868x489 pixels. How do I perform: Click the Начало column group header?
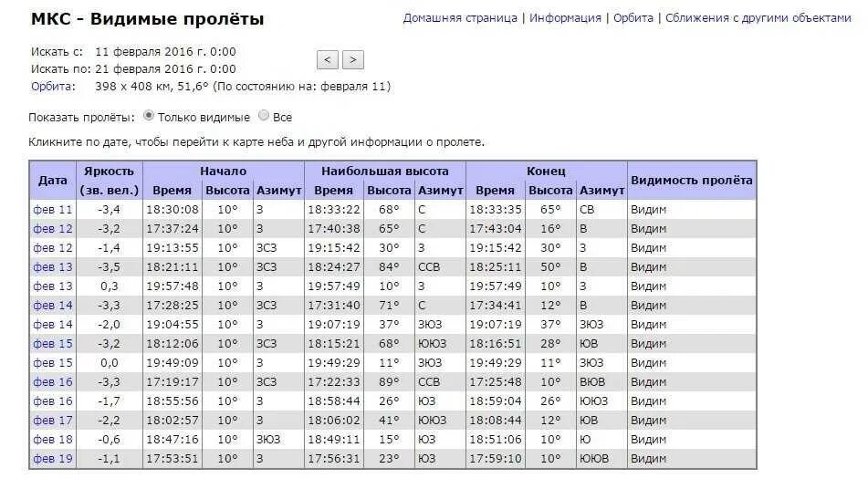coord(223,171)
